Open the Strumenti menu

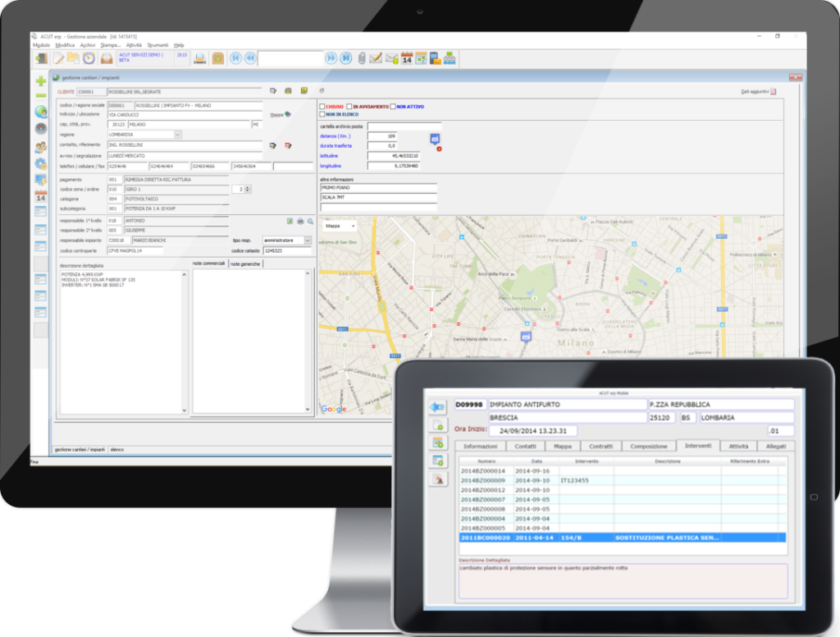pos(157,45)
